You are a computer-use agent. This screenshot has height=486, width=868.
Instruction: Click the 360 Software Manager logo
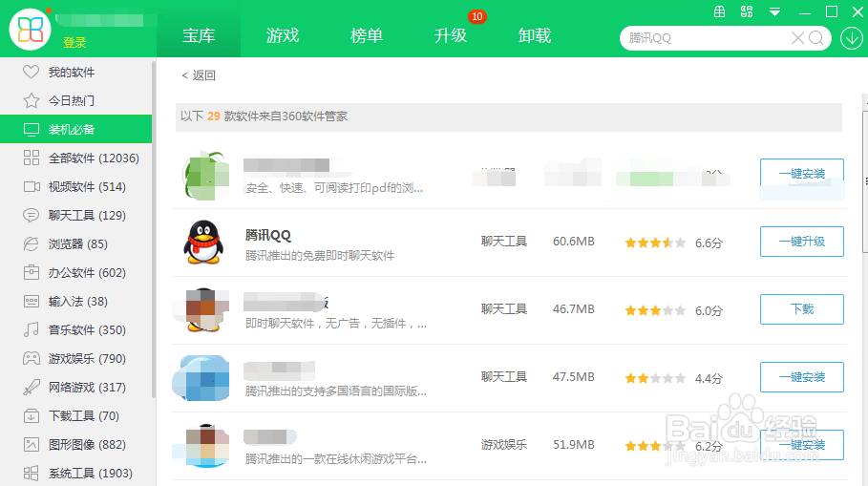point(30,30)
